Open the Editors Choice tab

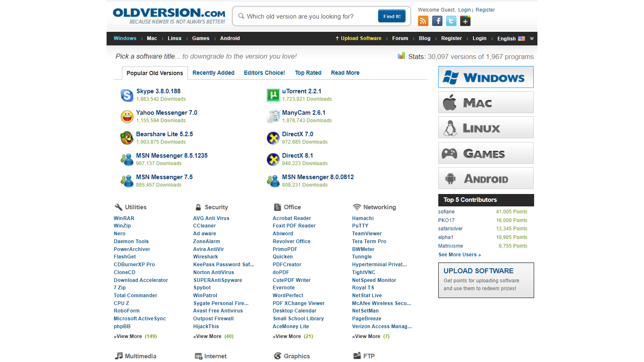tap(264, 73)
